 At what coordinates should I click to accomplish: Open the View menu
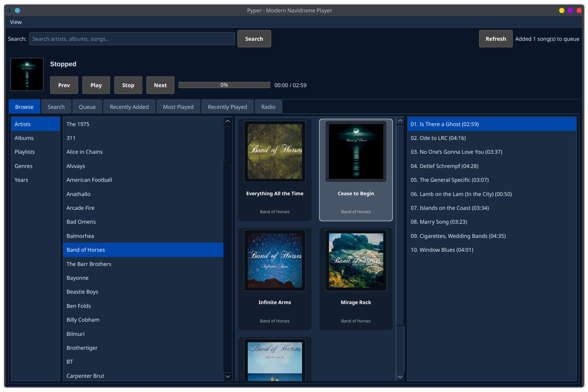[x=16, y=22]
